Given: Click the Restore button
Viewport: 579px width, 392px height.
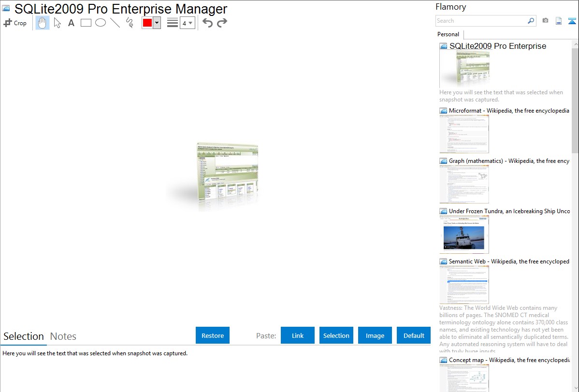Looking at the screenshot, I should pos(213,335).
